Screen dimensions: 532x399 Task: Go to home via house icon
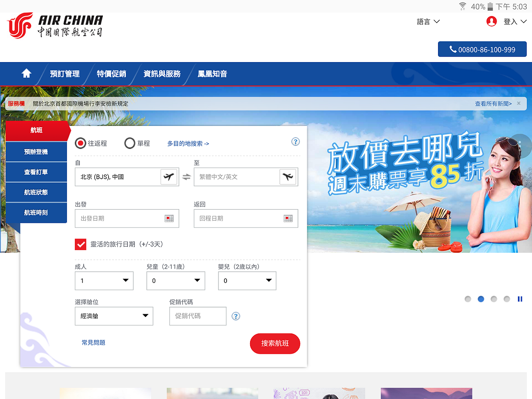[x=27, y=74]
